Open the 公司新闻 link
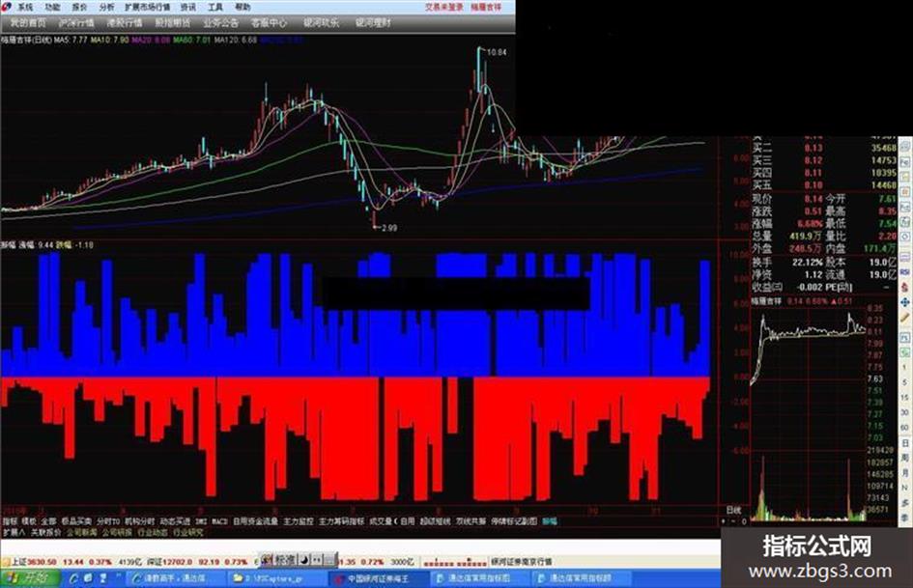This screenshot has height=588, width=913. click(82, 533)
